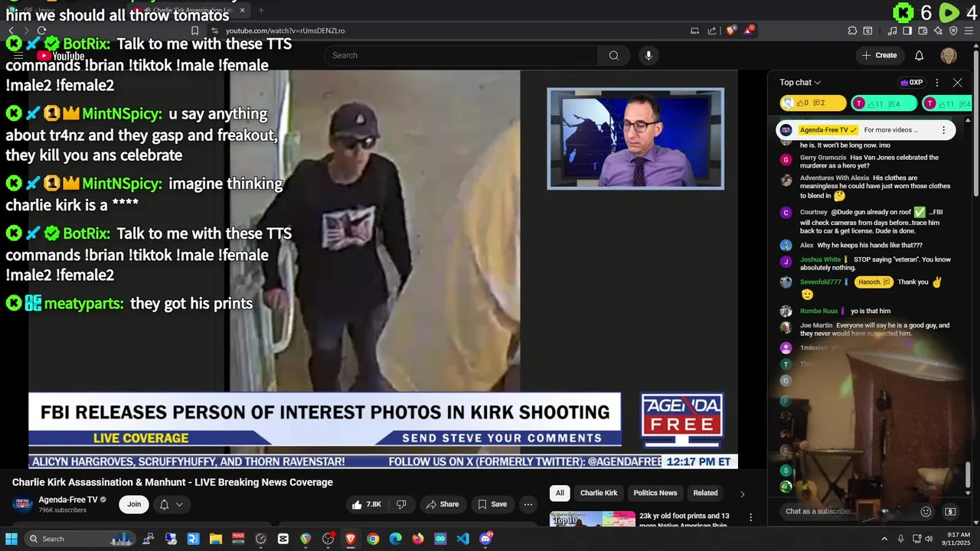Viewport: 980px width, 551px height.
Task: Open Visual Studio Code from the taskbar
Action: [462, 539]
